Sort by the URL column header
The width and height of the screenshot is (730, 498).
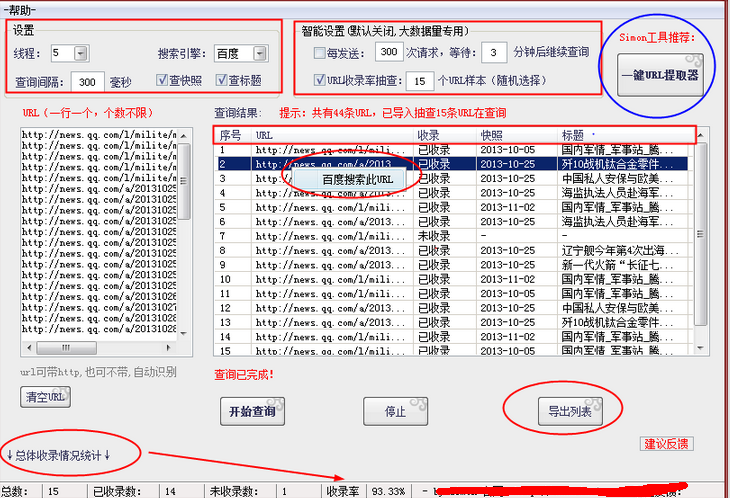[332, 135]
